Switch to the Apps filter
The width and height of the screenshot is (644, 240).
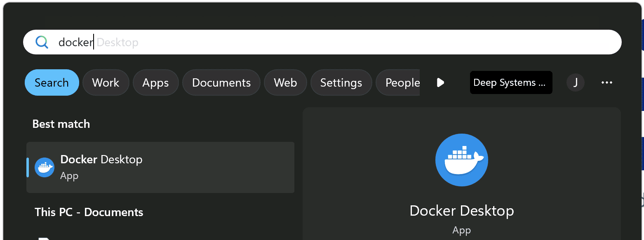pos(155,82)
